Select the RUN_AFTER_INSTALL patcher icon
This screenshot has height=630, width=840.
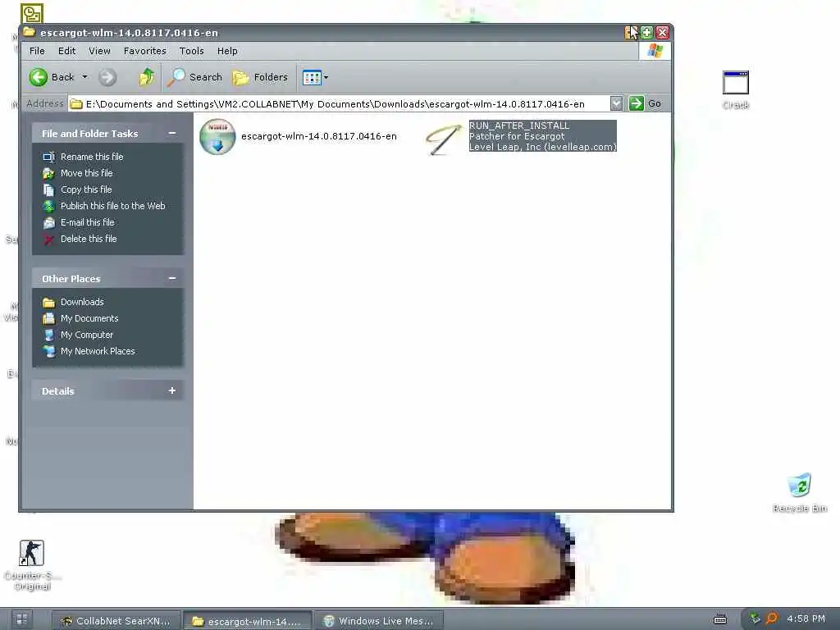click(x=444, y=139)
